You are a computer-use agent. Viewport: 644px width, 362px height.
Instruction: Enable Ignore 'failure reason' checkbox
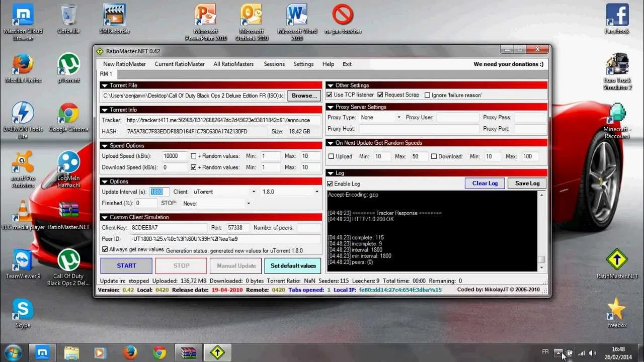(x=427, y=95)
